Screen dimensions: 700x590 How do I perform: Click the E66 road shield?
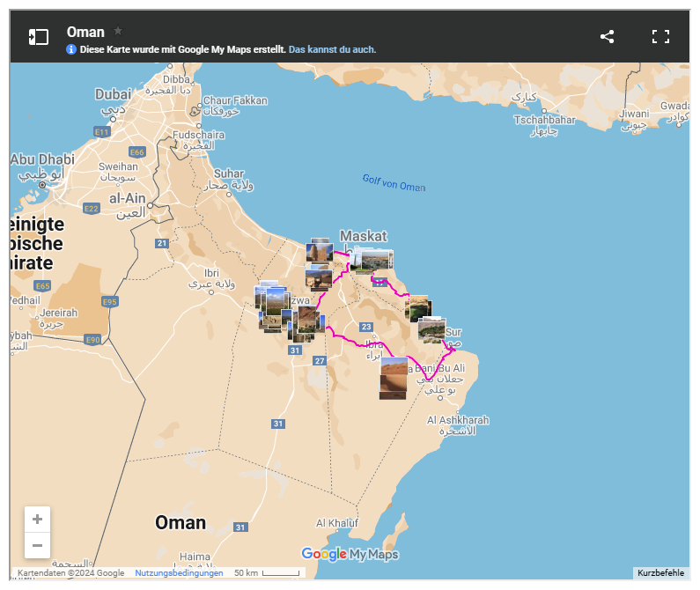(136, 151)
